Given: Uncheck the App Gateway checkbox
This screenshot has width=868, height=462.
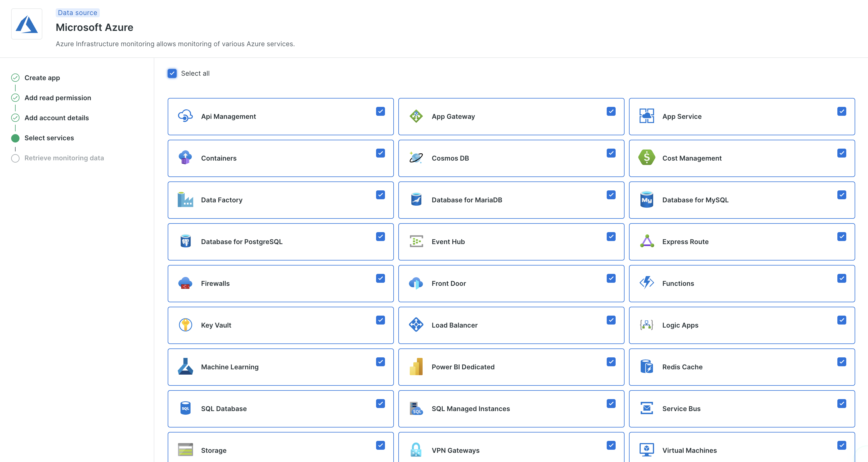Looking at the screenshot, I should [611, 111].
